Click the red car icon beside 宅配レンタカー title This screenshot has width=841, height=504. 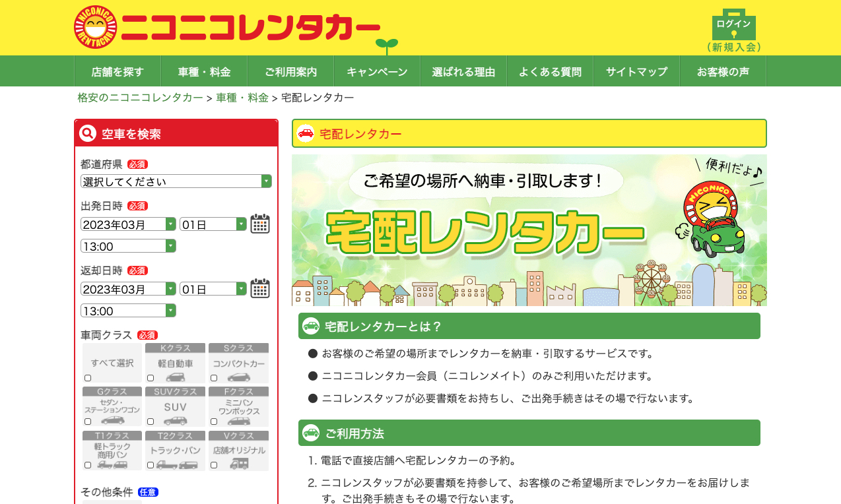[x=305, y=133]
